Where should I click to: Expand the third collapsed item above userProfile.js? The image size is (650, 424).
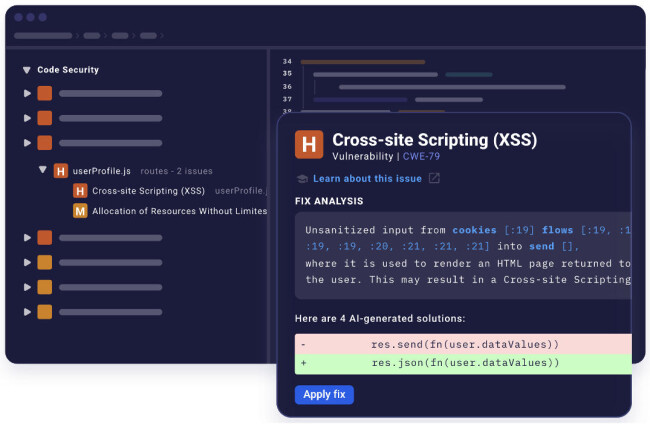coord(28,142)
